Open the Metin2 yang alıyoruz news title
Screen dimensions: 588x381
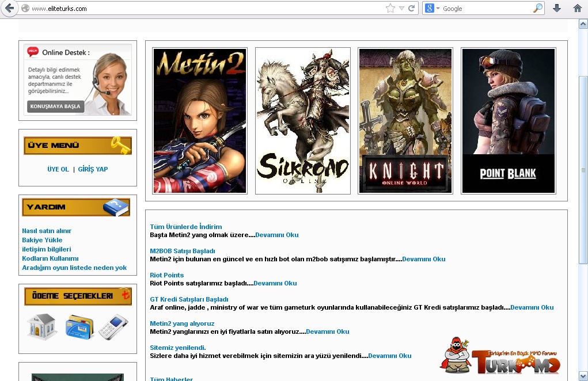(182, 323)
